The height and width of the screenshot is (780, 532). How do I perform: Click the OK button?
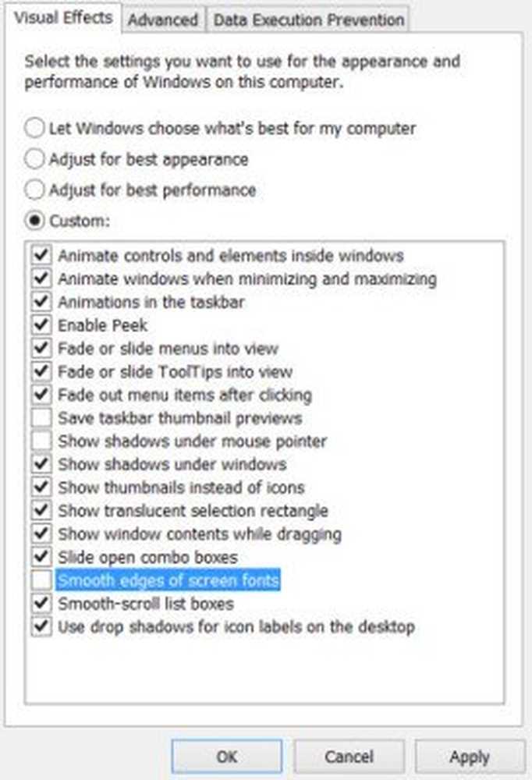[x=227, y=756]
